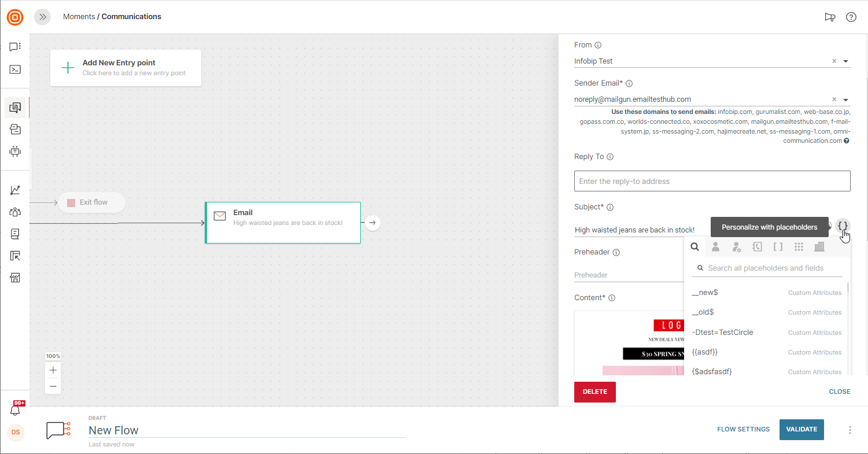The image size is (868, 454).
Task: Select the Exit flow node
Action: [x=91, y=202]
